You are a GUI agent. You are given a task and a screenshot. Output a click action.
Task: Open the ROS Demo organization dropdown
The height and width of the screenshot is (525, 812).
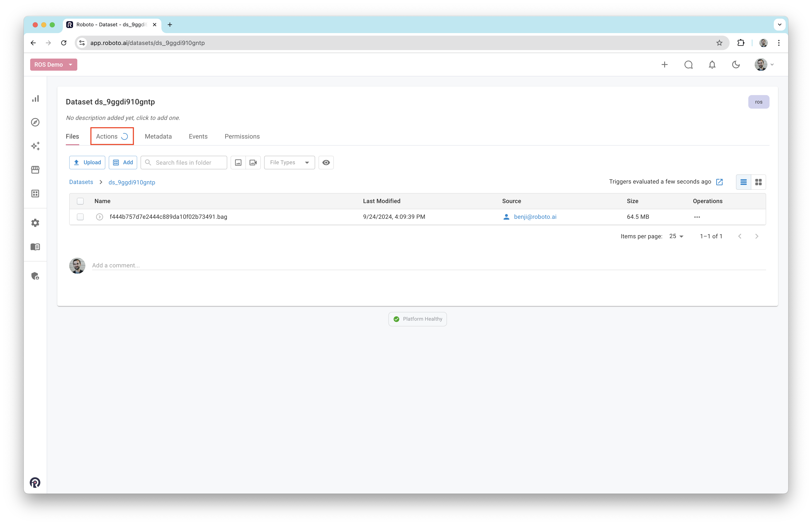[54, 65]
